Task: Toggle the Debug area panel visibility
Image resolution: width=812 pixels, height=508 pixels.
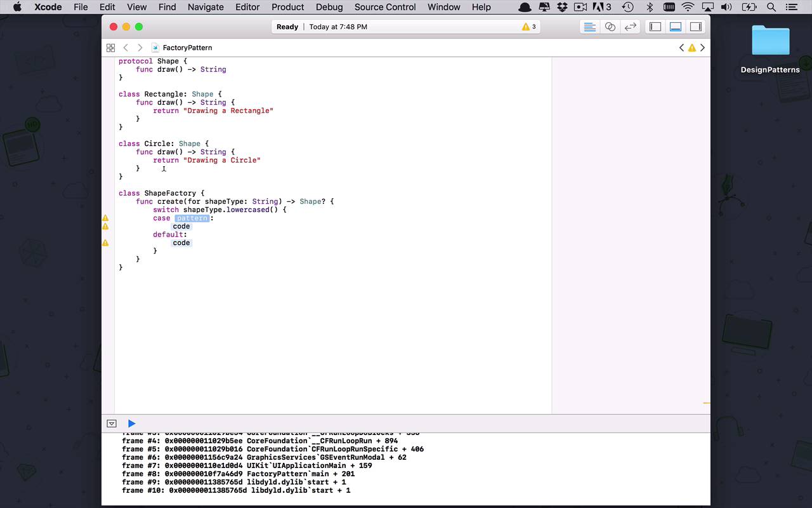Action: click(x=676, y=27)
